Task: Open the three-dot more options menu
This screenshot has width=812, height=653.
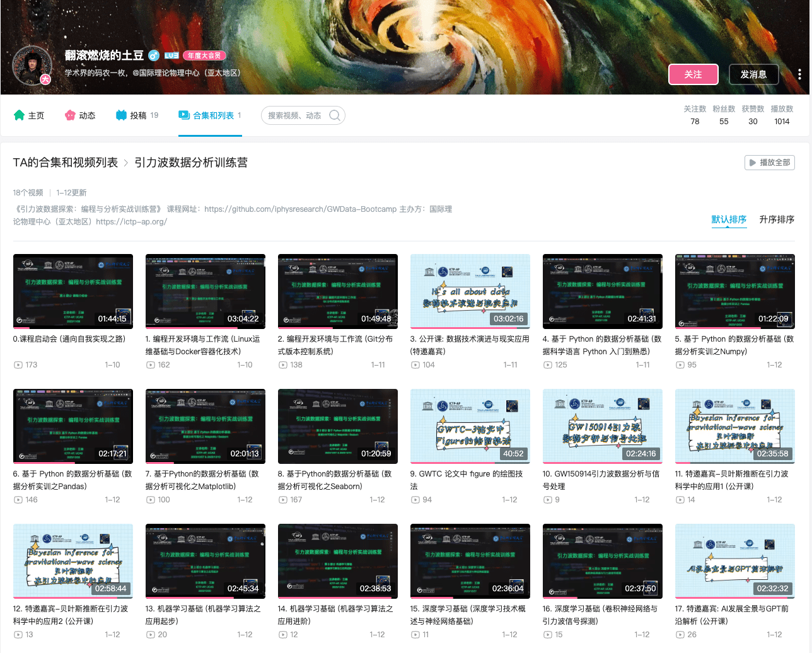Action: click(799, 74)
